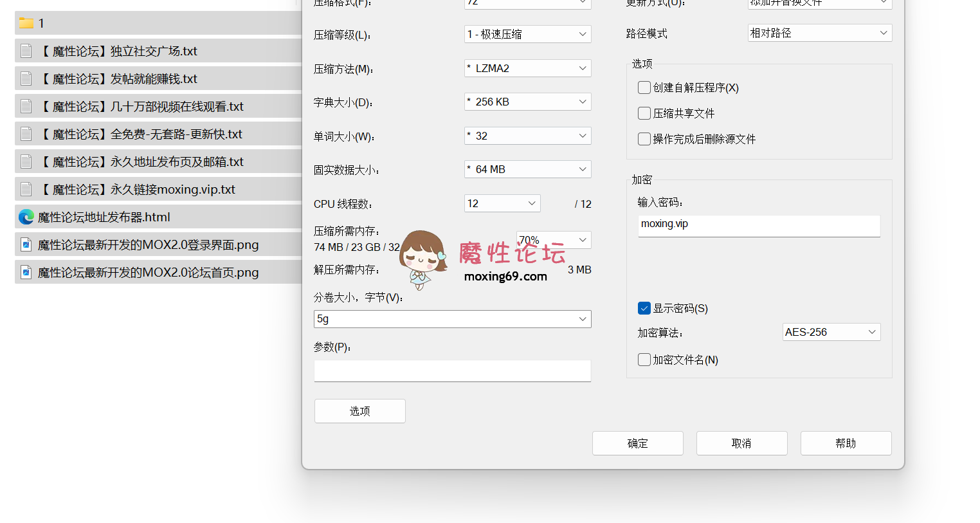The height and width of the screenshot is (523, 980).
Task: Click image icon of MOX2.0登录界面.png
Action: pyautogui.click(x=26, y=244)
